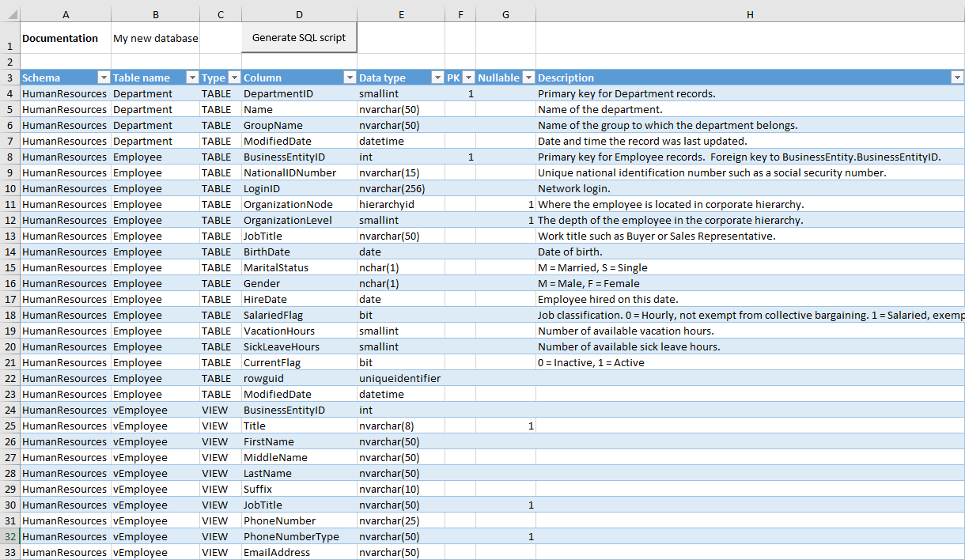Viewport: 965px width, 560px height.
Task: Open the Column header filter dropdown
Action: (350, 78)
